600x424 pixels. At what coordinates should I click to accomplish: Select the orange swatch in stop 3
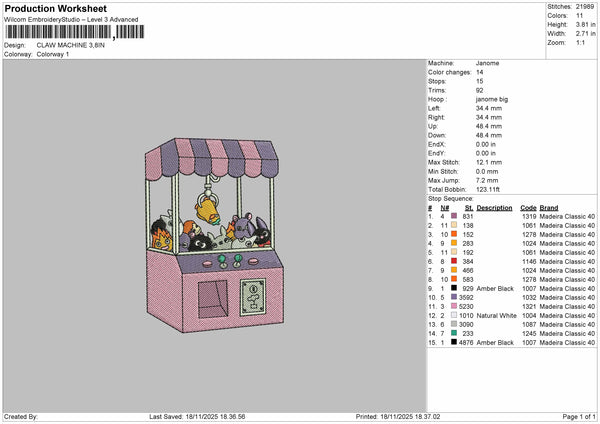click(454, 234)
